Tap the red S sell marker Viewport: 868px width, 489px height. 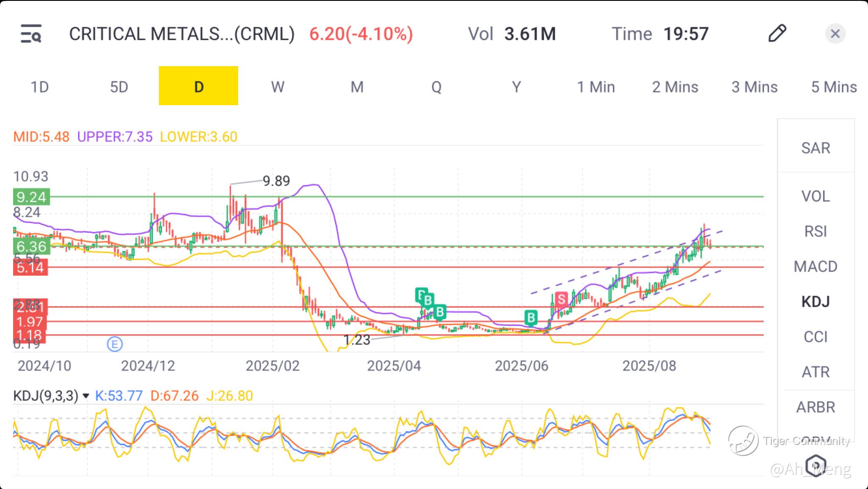tap(561, 299)
